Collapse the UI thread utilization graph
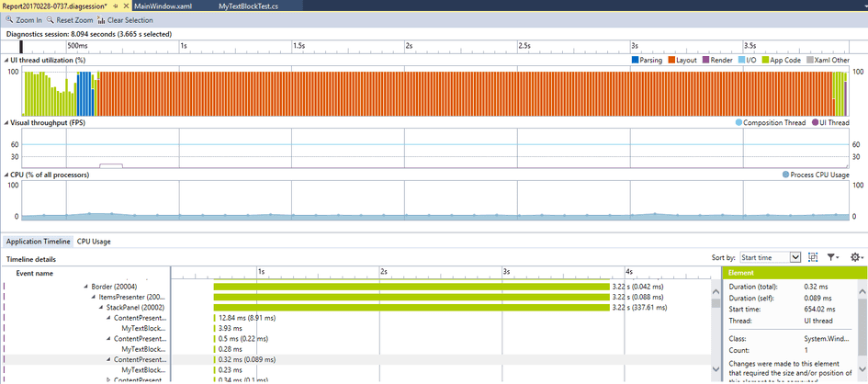The image size is (868, 384). coord(6,60)
